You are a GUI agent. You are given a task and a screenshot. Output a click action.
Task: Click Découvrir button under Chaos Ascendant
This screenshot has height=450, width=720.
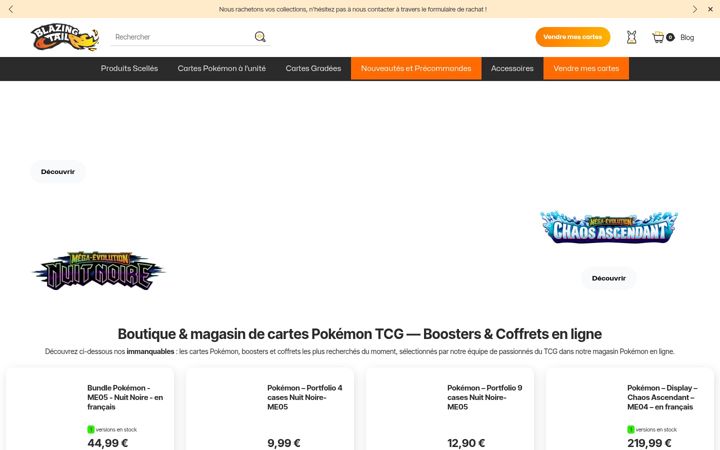coord(609,278)
